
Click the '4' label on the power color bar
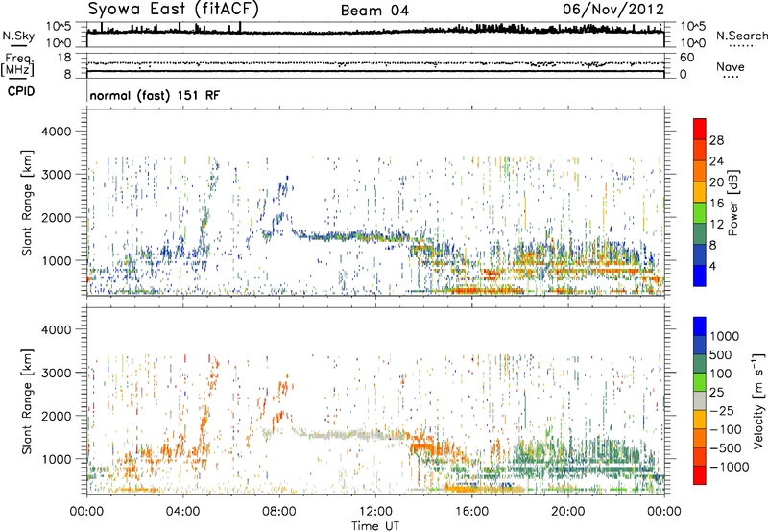pyautogui.click(x=713, y=266)
